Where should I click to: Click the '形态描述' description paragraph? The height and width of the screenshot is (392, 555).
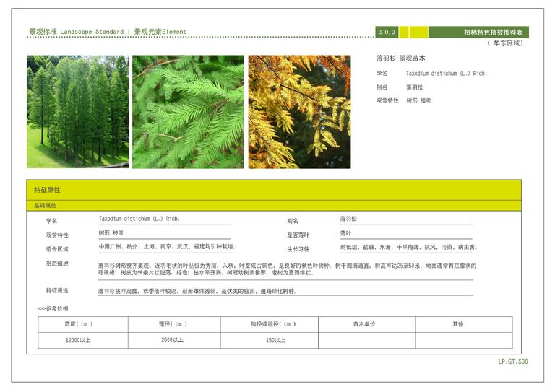tap(287, 269)
